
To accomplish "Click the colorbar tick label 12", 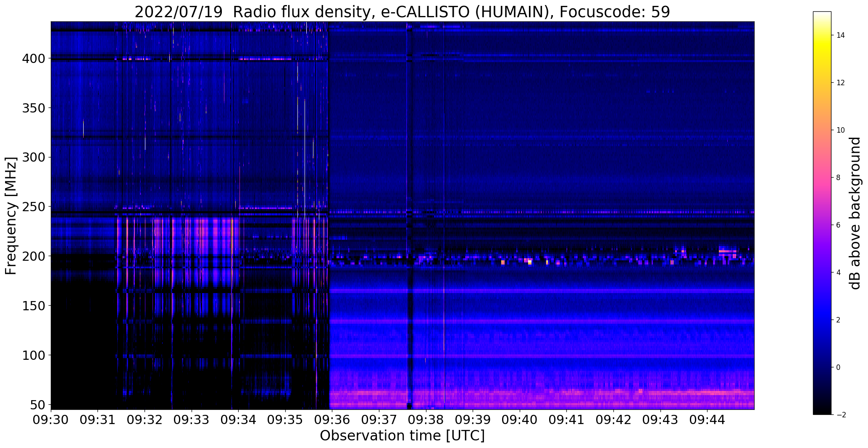I will [840, 83].
